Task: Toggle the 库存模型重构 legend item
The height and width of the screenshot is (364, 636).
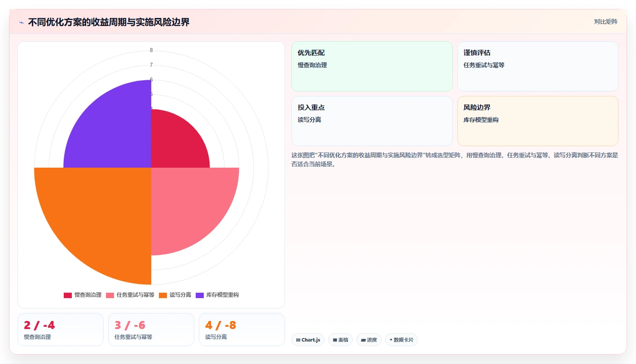Action: click(x=217, y=295)
